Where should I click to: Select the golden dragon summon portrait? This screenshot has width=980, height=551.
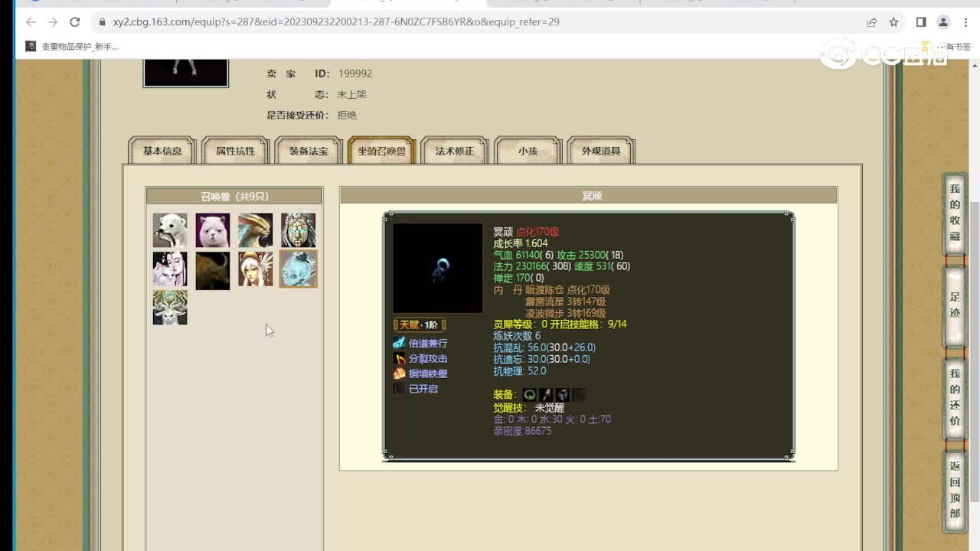[x=256, y=230]
